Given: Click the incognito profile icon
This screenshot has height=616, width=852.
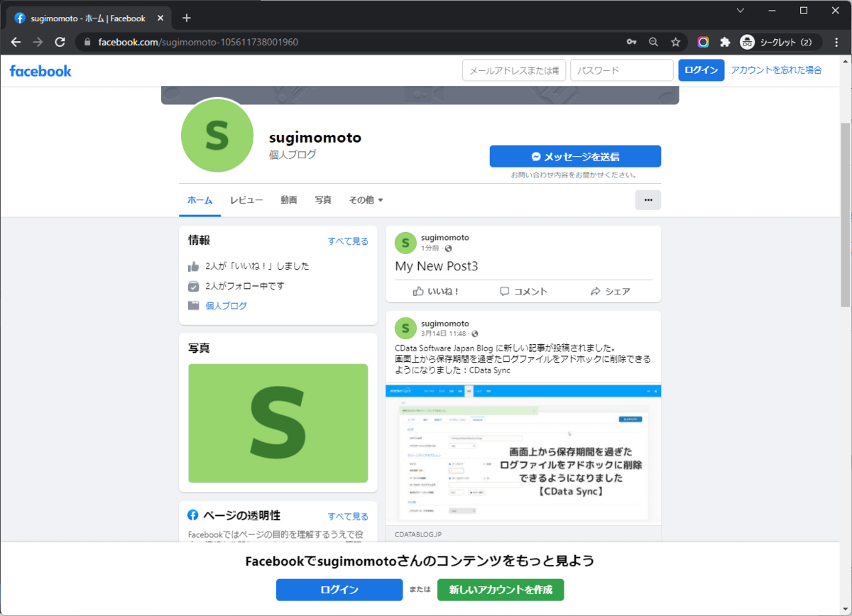Looking at the screenshot, I should click(747, 42).
